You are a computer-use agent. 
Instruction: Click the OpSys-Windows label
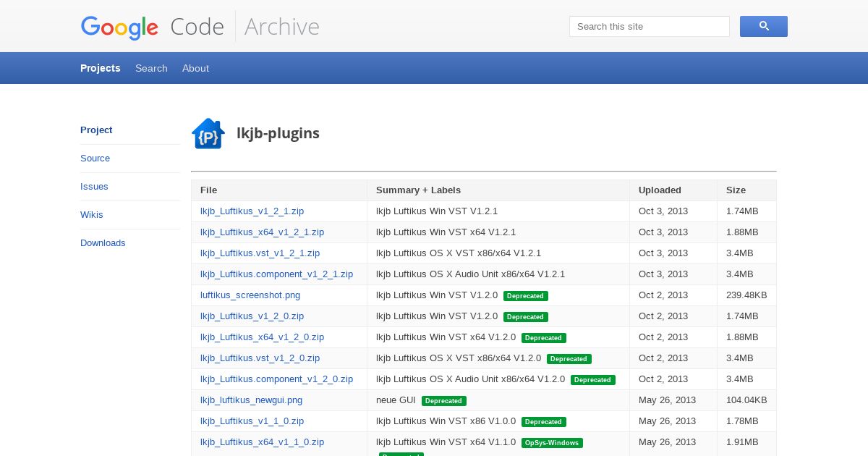pyautogui.click(x=552, y=443)
